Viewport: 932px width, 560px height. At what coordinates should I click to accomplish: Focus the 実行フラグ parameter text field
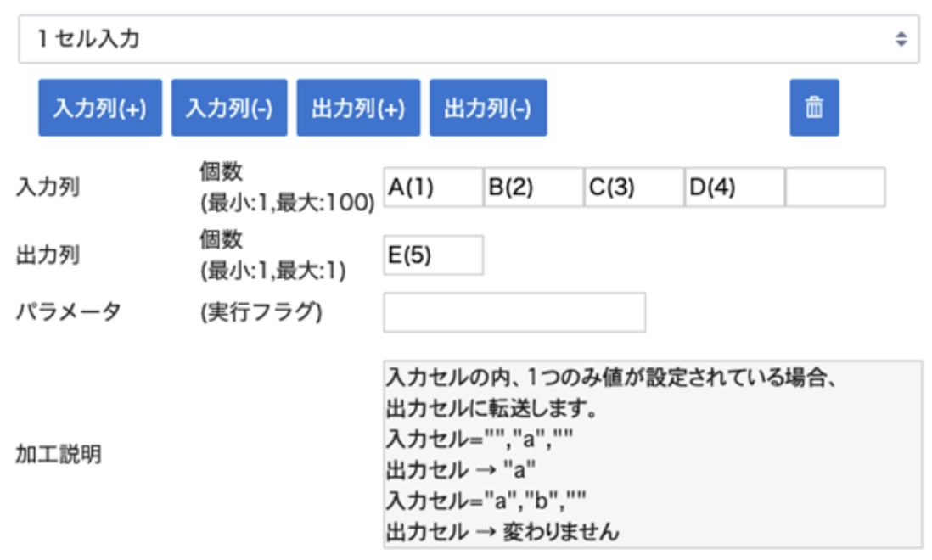(x=514, y=312)
